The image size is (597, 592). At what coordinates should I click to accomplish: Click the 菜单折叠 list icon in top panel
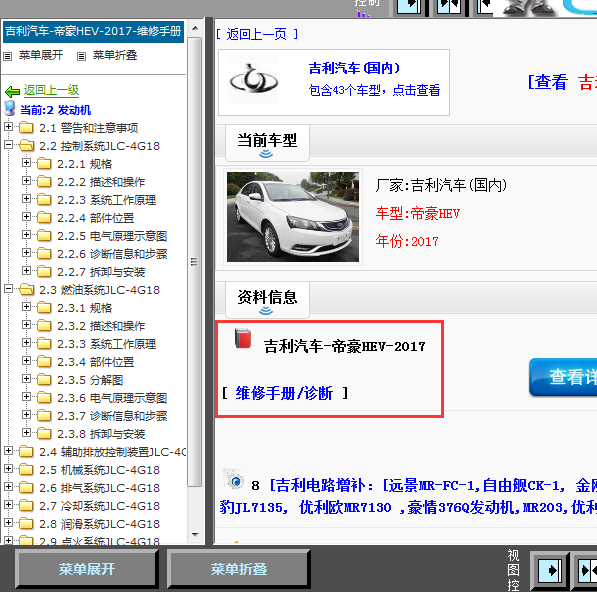pos(81,56)
